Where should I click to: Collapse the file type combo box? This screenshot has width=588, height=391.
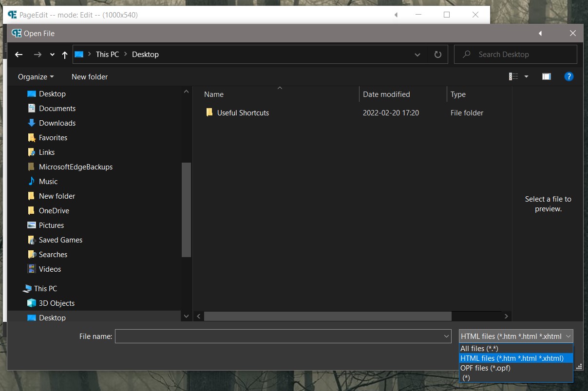tap(569, 336)
